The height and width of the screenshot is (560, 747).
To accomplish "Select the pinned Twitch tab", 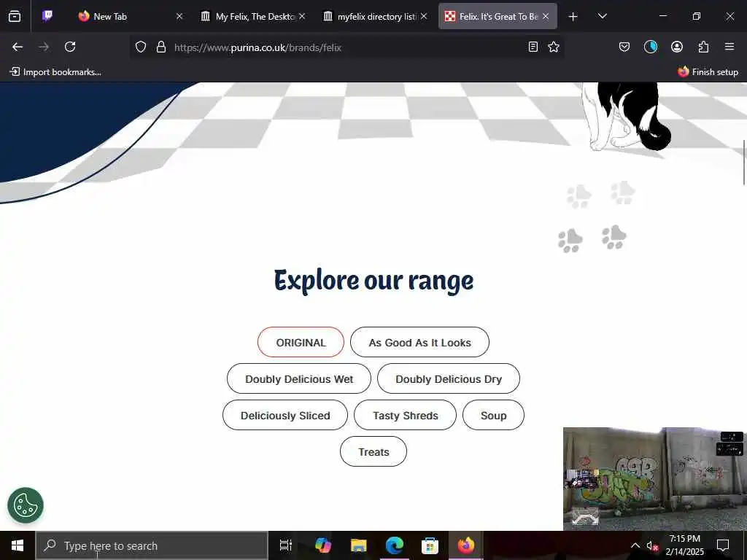I will pos(47,16).
